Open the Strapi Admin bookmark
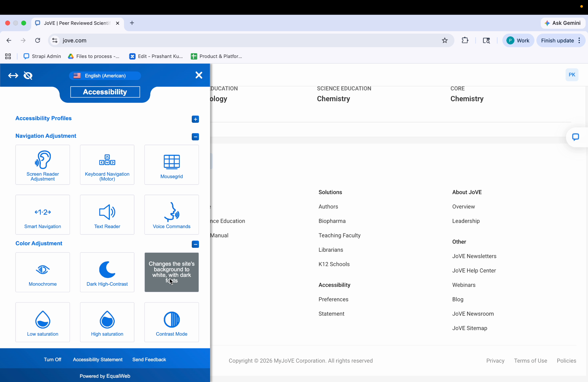588x382 pixels. pos(42,56)
